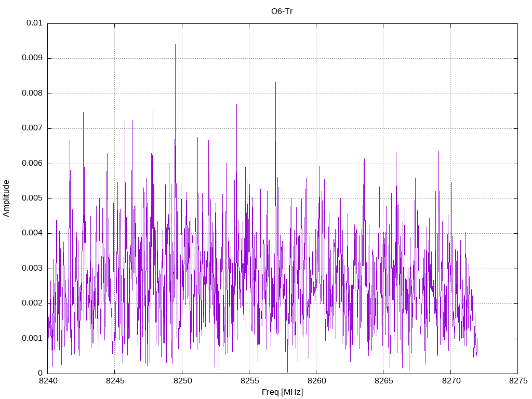Click y-axis tick label 0.002
The height and width of the screenshot is (399, 532).
pos(32,303)
